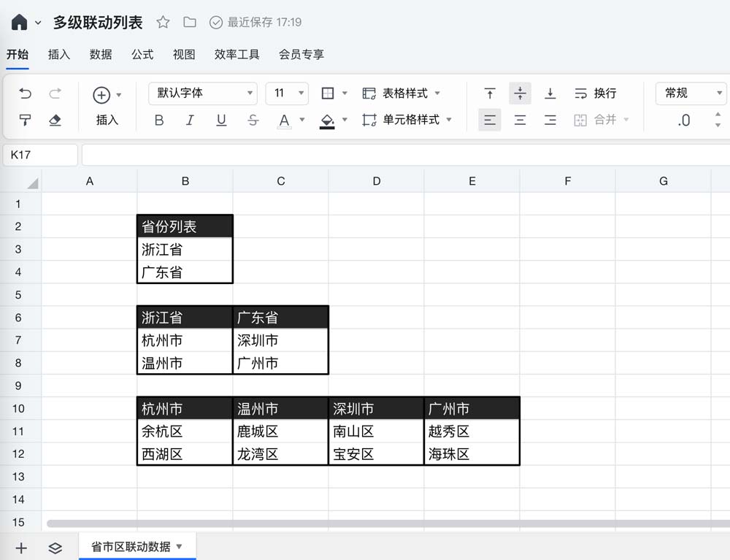Screen dimensions: 730x560
Task: Click the clear formatting eraser
Action: tap(55, 120)
